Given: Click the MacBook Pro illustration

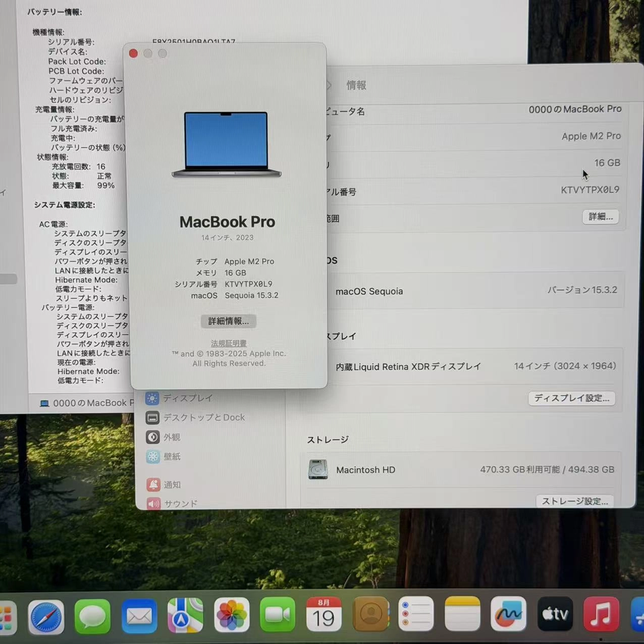Looking at the screenshot, I should pos(227,144).
